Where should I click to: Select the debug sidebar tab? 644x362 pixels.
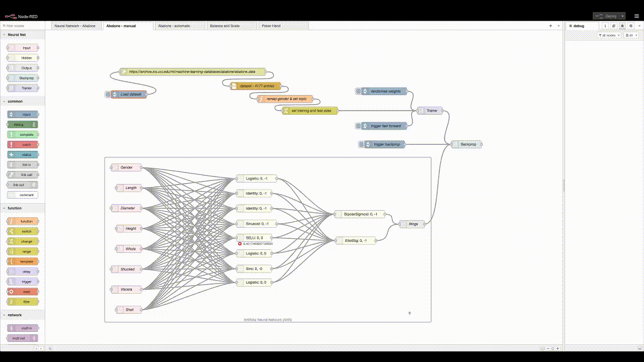click(583, 26)
